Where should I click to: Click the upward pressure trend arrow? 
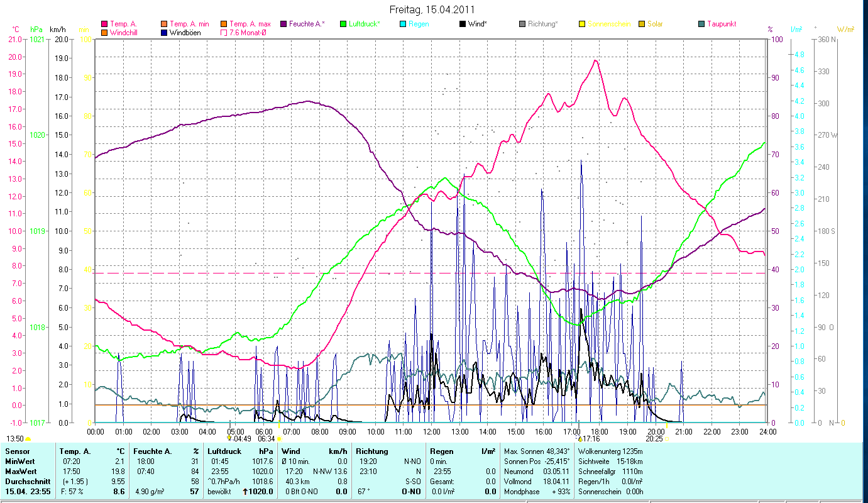tap(245, 492)
